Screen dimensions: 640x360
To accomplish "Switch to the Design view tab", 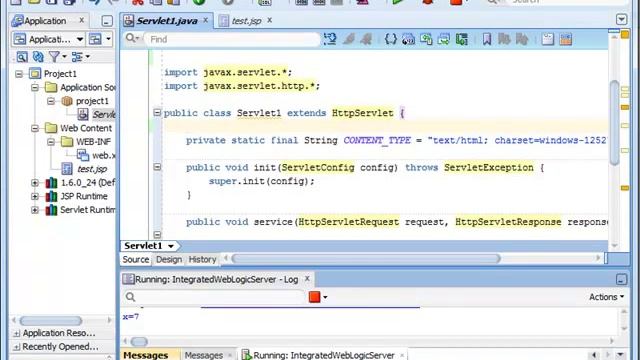I will coord(169,260).
